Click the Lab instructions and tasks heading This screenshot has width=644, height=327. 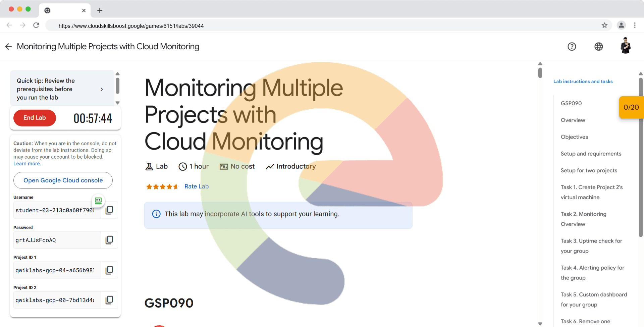coord(583,81)
